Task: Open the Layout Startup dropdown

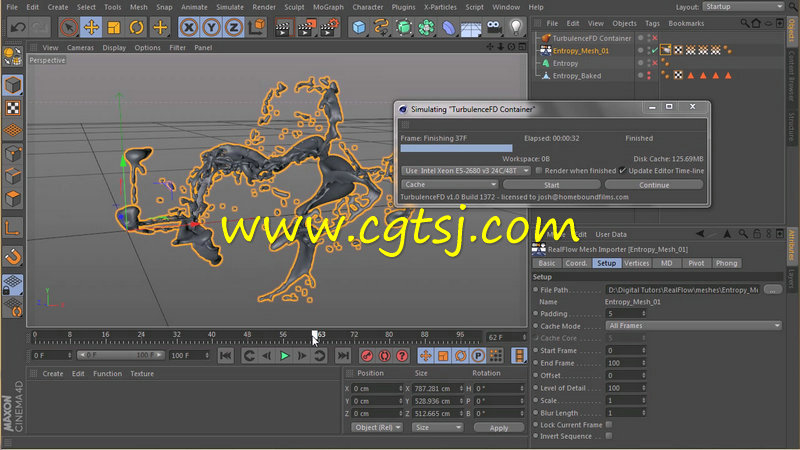Action: coord(743,7)
